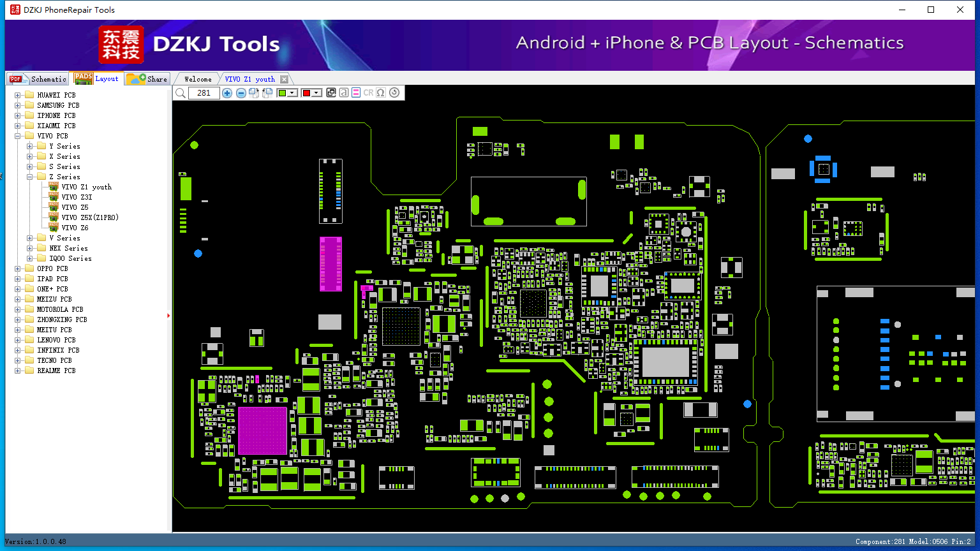Click the component number field showing 281
This screenshot has width=980, height=551.
click(204, 93)
